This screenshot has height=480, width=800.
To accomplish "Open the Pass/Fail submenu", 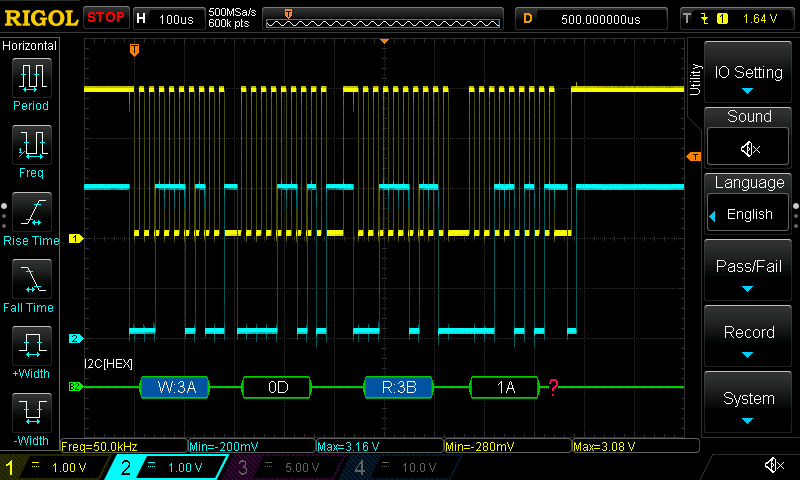I will 748,270.
